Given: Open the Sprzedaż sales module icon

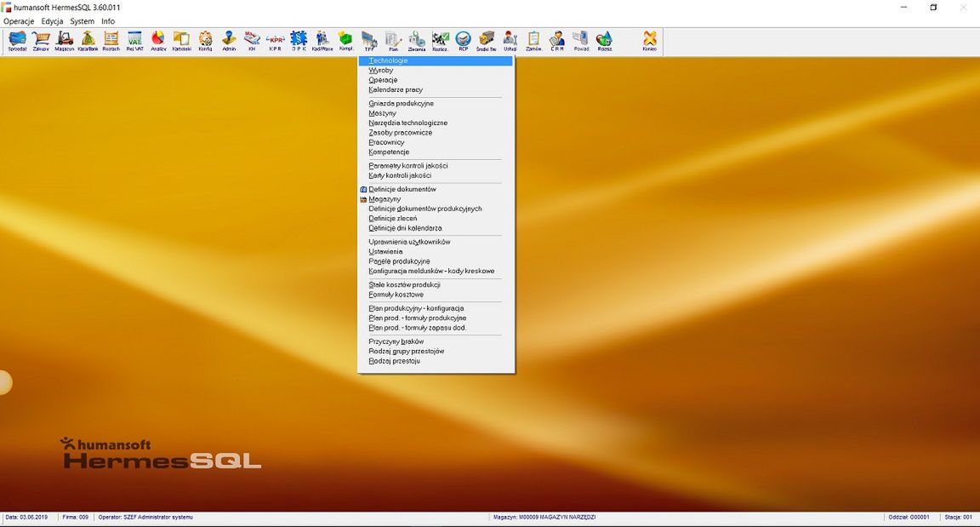Looking at the screenshot, I should tap(18, 41).
